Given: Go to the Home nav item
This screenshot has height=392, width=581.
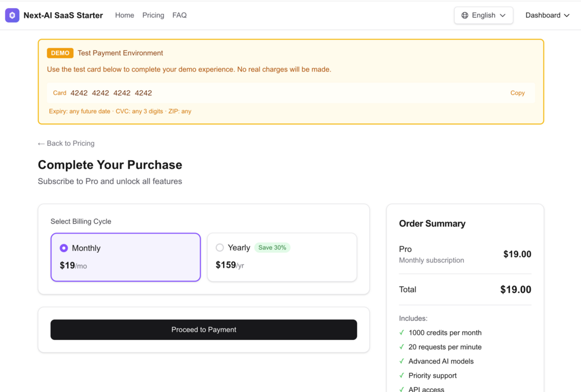Looking at the screenshot, I should click(124, 16).
